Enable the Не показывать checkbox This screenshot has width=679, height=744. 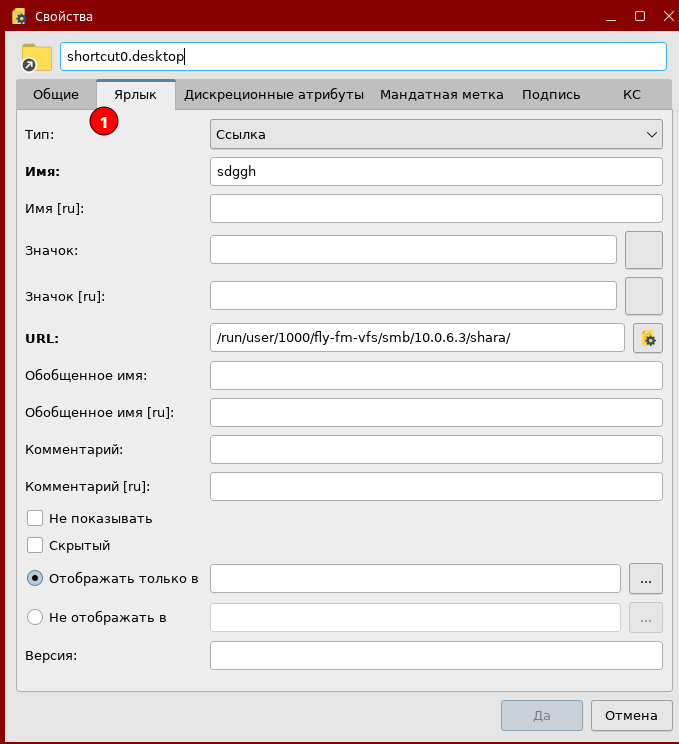35,518
